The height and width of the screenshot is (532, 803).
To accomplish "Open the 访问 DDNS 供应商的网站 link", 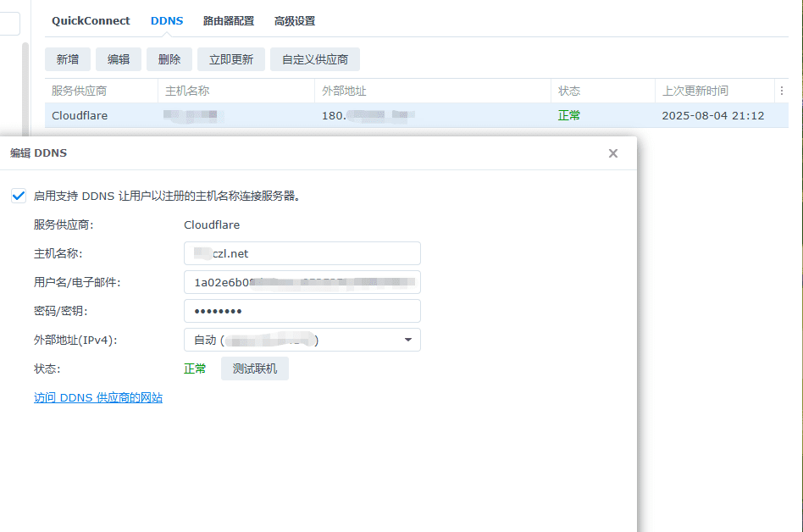I will tap(98, 397).
